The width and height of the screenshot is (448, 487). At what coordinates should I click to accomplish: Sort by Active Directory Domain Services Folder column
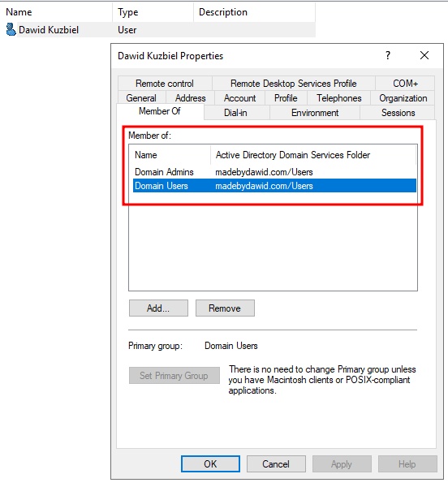(313, 155)
